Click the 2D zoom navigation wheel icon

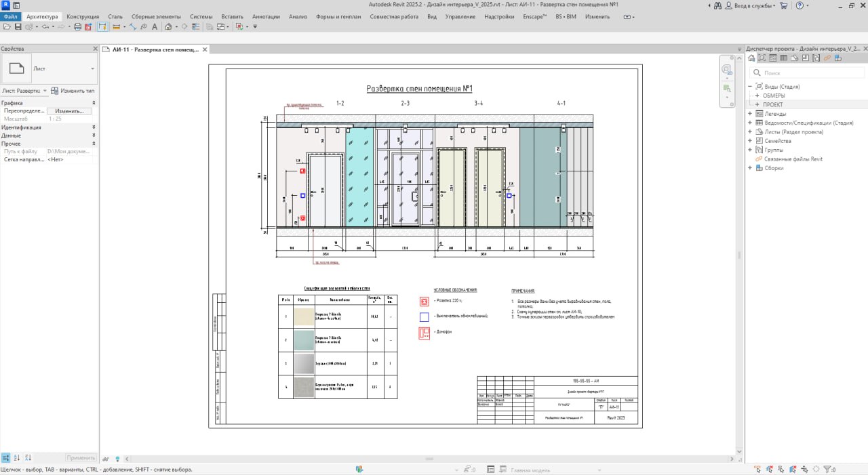click(x=727, y=69)
